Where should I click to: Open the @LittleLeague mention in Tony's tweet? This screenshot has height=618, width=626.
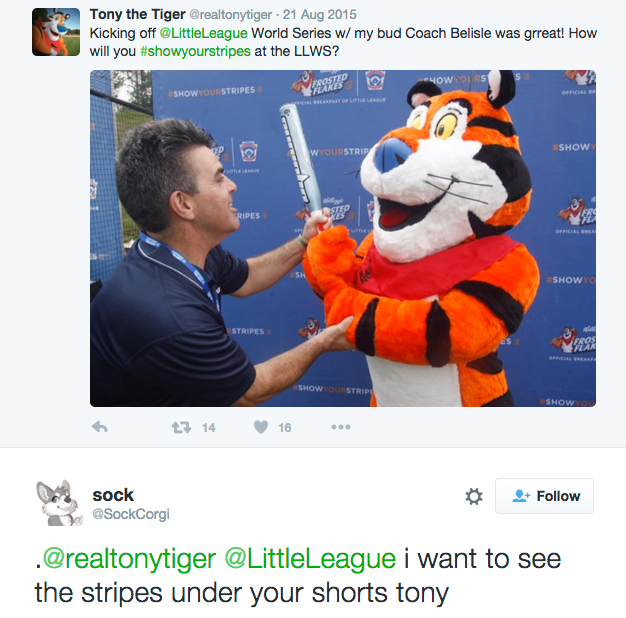pyautogui.click(x=204, y=33)
